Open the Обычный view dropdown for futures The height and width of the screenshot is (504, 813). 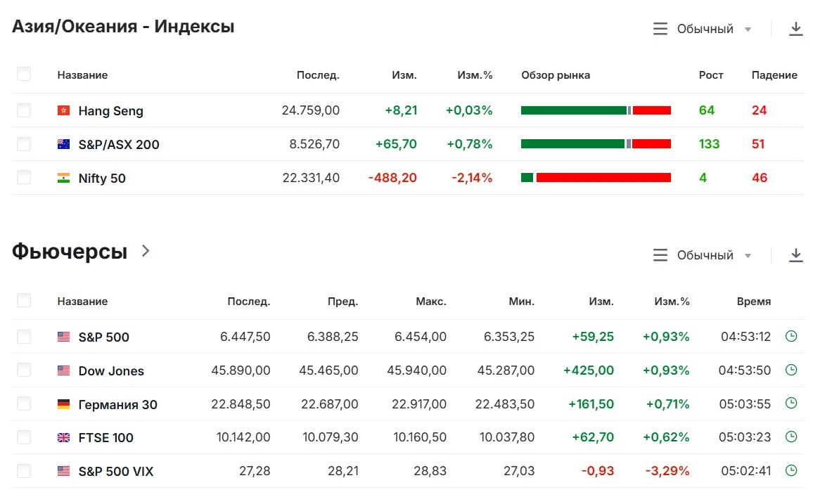(702, 255)
